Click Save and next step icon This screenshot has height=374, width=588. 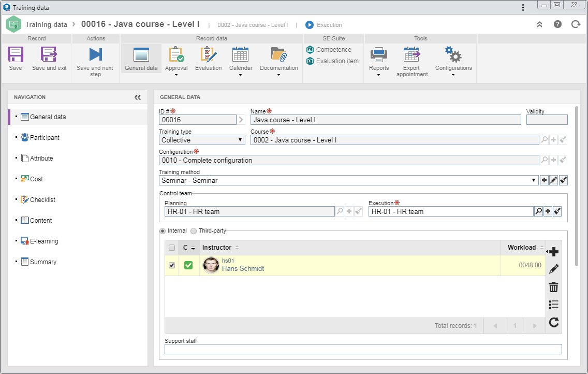(95, 55)
